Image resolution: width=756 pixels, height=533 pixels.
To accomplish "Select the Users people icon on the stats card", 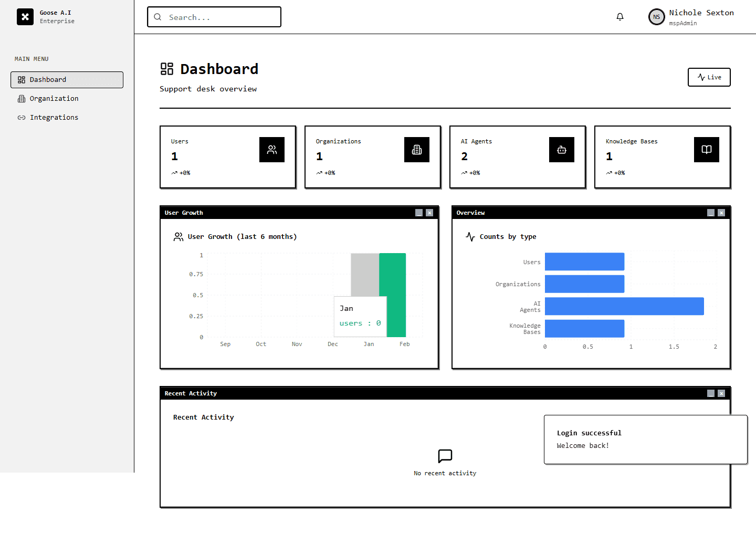I will [x=272, y=150].
